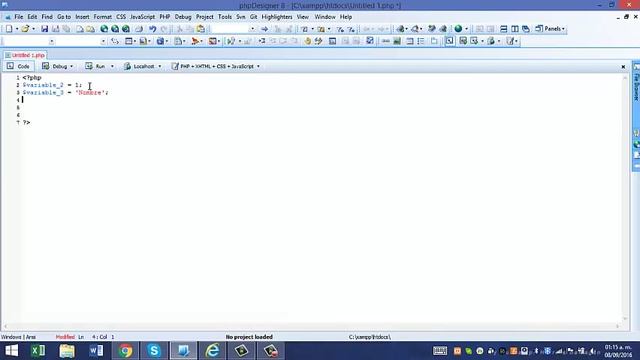Viewport: 640px width, 360px height.
Task: Open the JavaScript menu
Action: [142, 17]
